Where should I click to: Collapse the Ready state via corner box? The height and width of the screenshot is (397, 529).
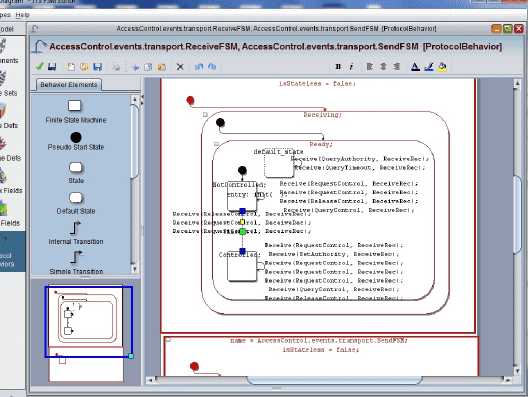(216, 144)
